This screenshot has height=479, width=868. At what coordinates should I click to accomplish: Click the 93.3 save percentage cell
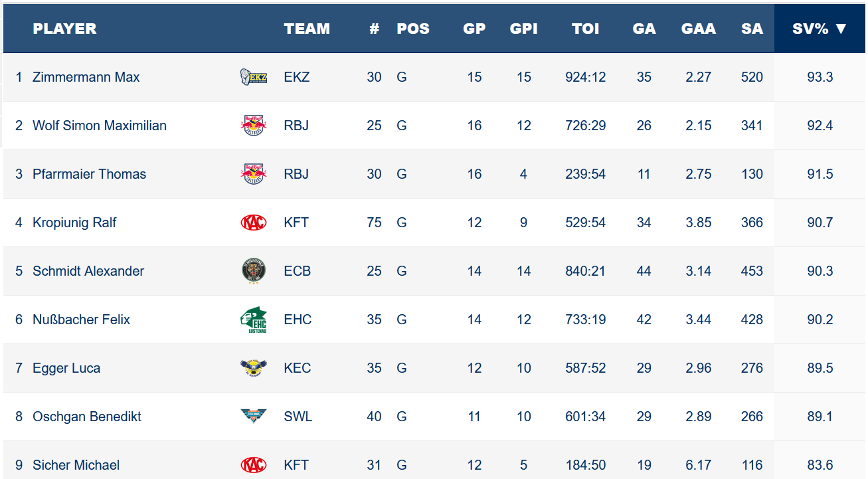(820, 77)
